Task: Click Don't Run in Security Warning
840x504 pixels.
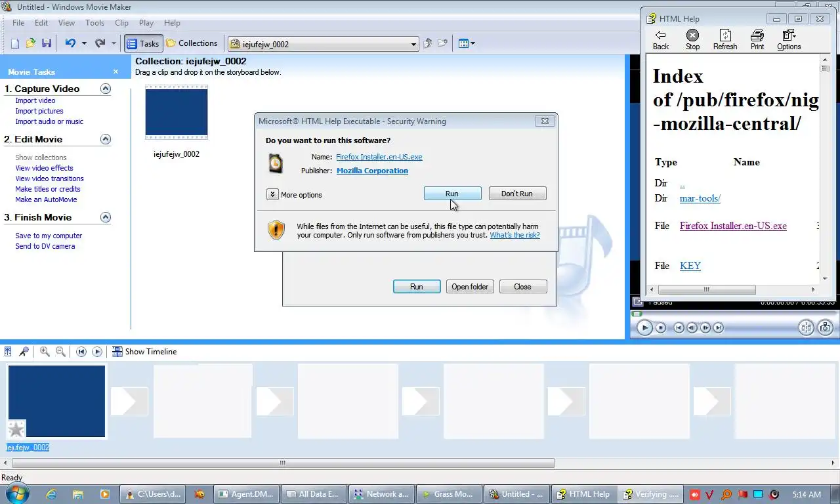Action: coord(517,194)
